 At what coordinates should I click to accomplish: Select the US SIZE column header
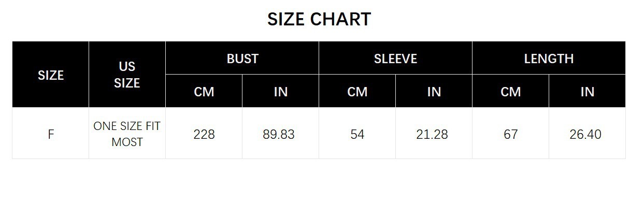tap(127, 75)
